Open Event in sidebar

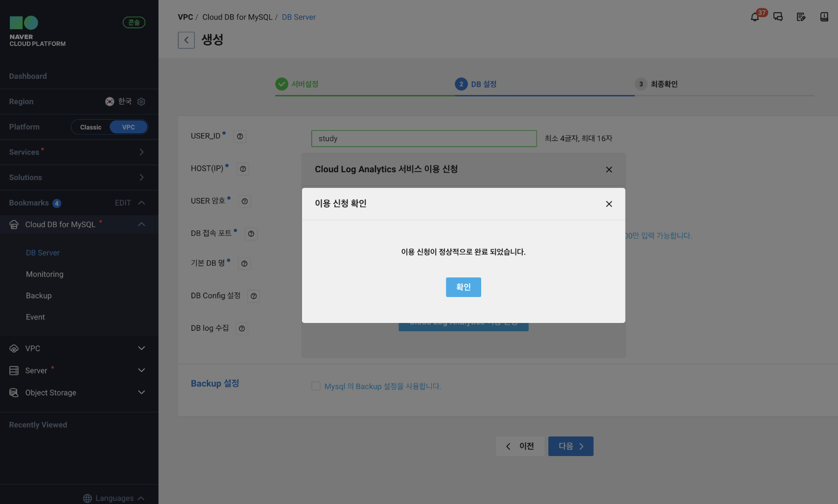tap(35, 317)
